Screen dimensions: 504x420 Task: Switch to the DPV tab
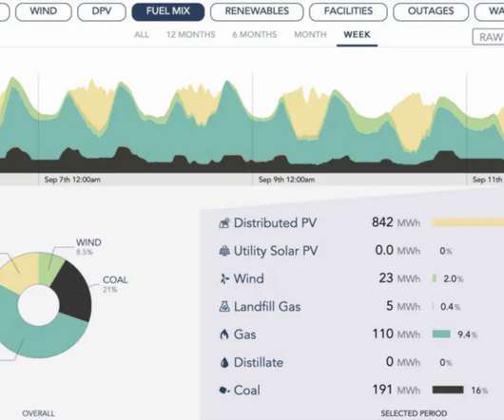[102, 12]
